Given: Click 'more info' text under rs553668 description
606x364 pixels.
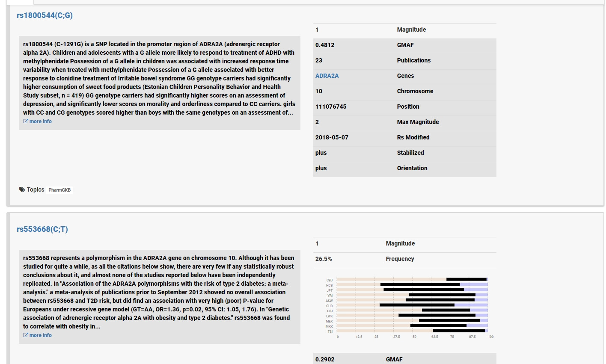Looking at the screenshot, I should [x=41, y=335].
